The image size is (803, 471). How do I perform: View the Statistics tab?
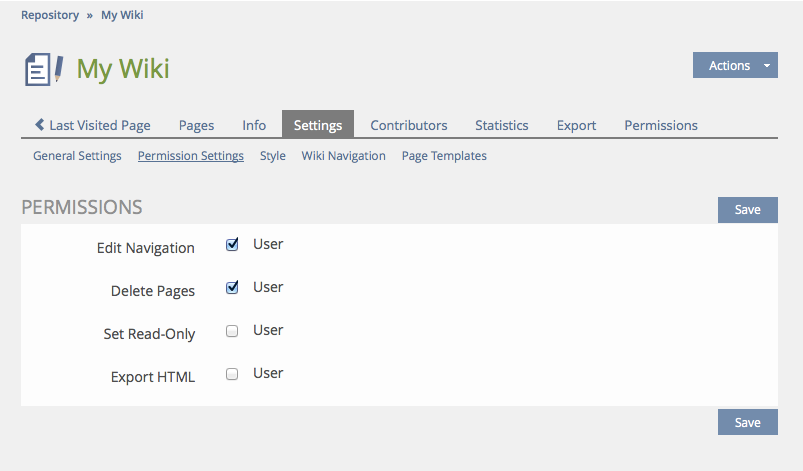click(501, 125)
